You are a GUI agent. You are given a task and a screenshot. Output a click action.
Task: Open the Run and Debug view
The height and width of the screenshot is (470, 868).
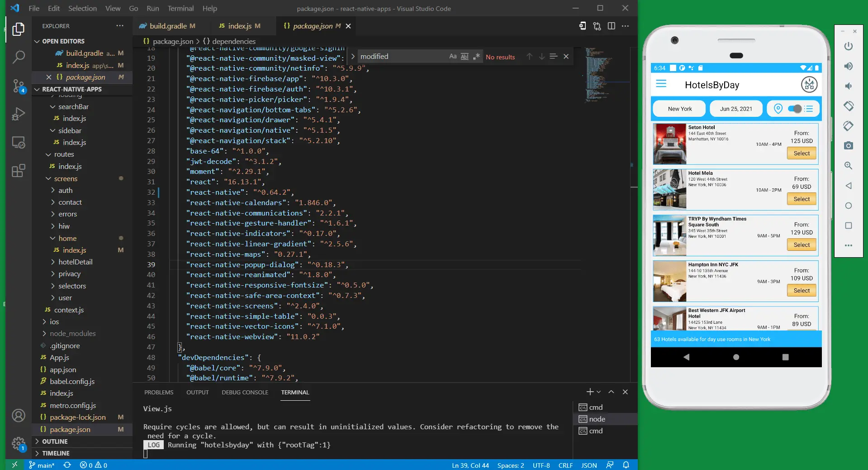(x=18, y=114)
